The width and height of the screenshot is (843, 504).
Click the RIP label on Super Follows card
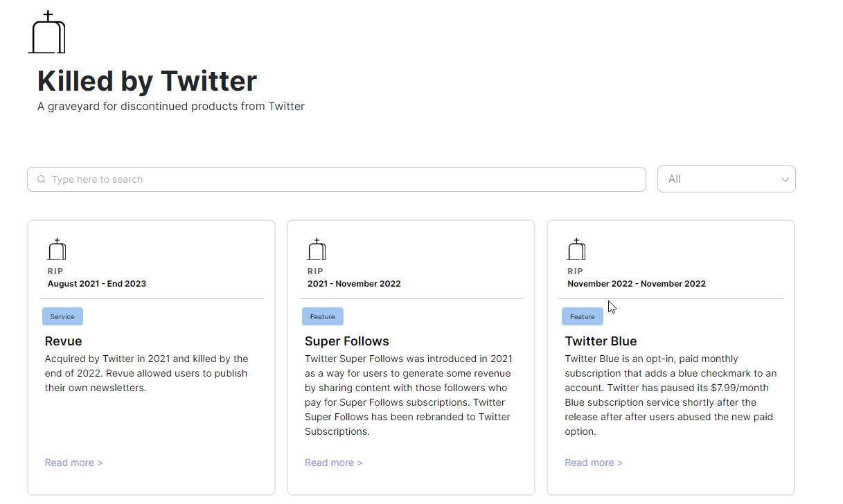point(315,271)
